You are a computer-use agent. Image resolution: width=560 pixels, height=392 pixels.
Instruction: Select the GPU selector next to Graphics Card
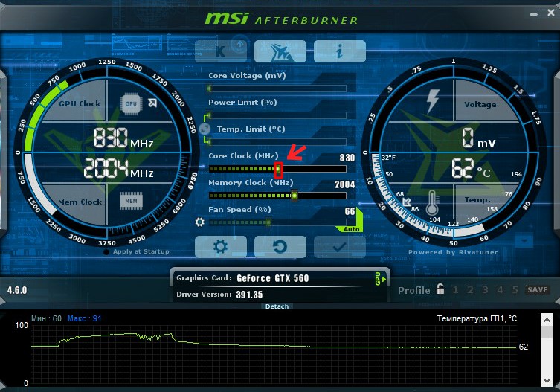tap(379, 279)
